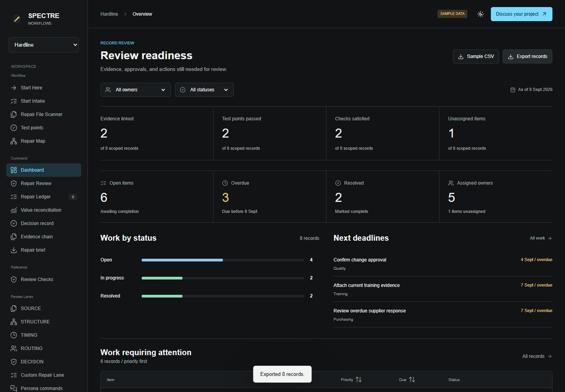Click the Resolved status progress bar

click(x=223, y=296)
